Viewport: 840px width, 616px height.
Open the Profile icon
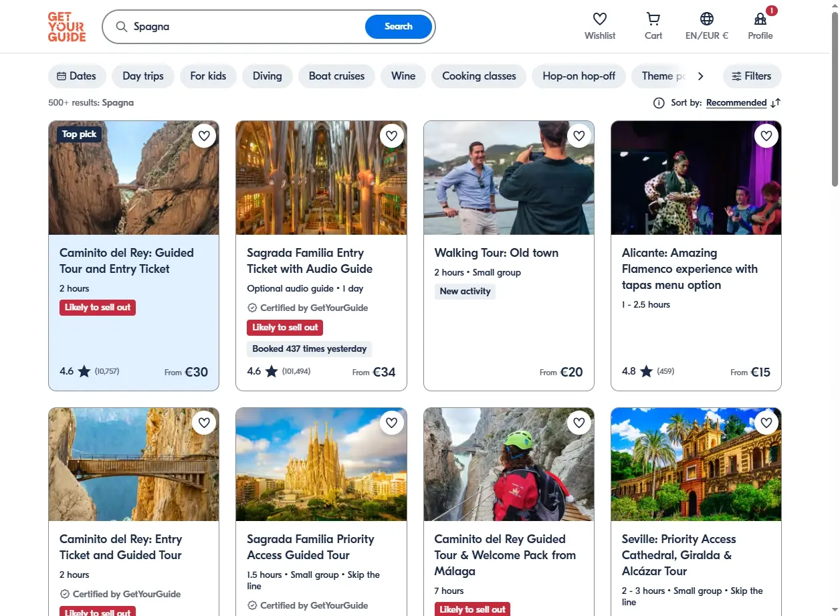pyautogui.click(x=760, y=19)
